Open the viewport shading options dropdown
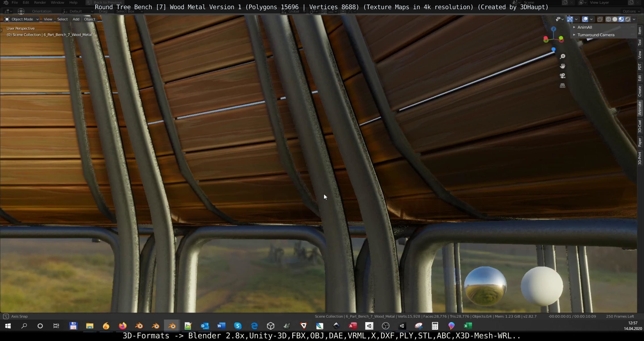This screenshot has width=644, height=341. point(634,19)
